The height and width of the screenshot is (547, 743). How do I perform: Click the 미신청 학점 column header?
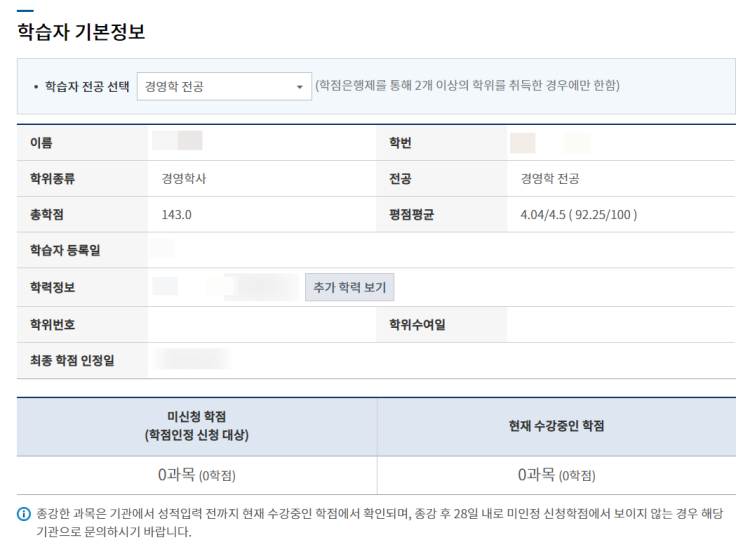[x=197, y=426]
